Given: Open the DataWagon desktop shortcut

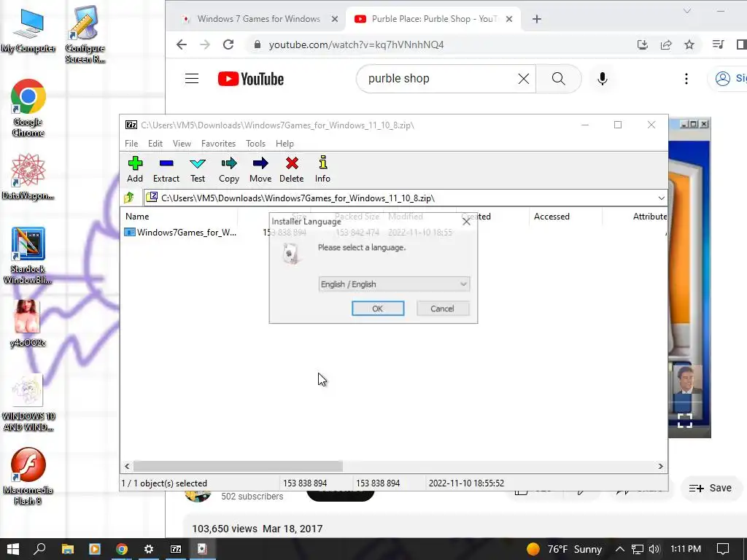Looking at the screenshot, I should pos(28,176).
